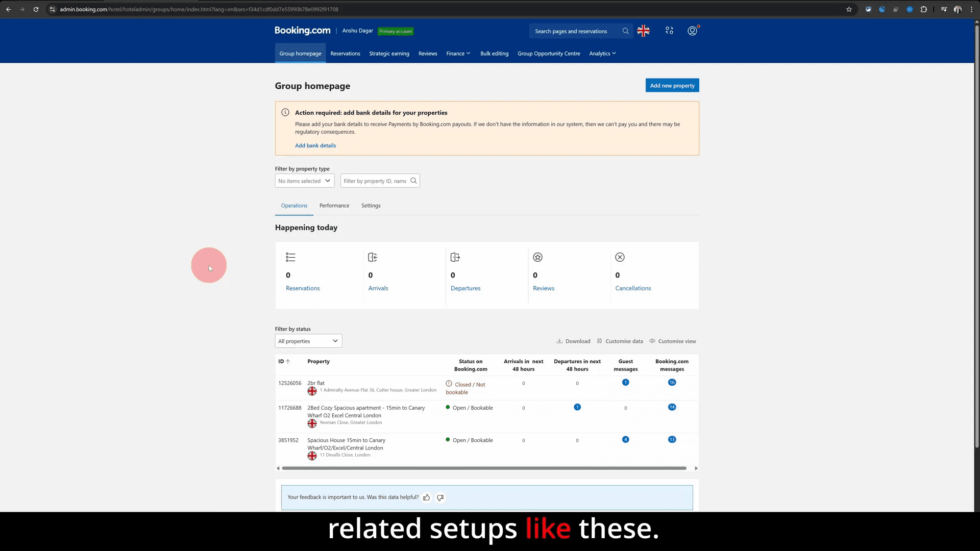Click the Customise view eye icon
The height and width of the screenshot is (551, 980).
(652, 341)
